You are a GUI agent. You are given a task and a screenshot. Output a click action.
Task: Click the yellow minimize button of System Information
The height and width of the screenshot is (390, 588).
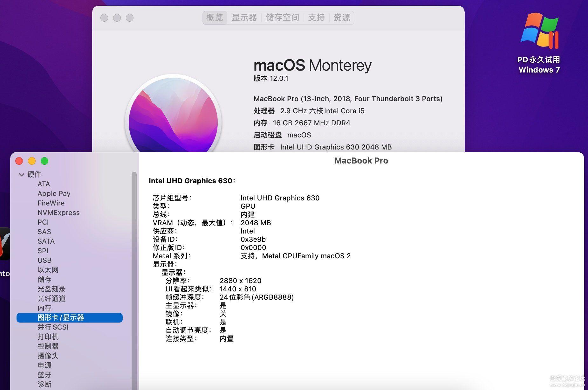[x=32, y=161]
